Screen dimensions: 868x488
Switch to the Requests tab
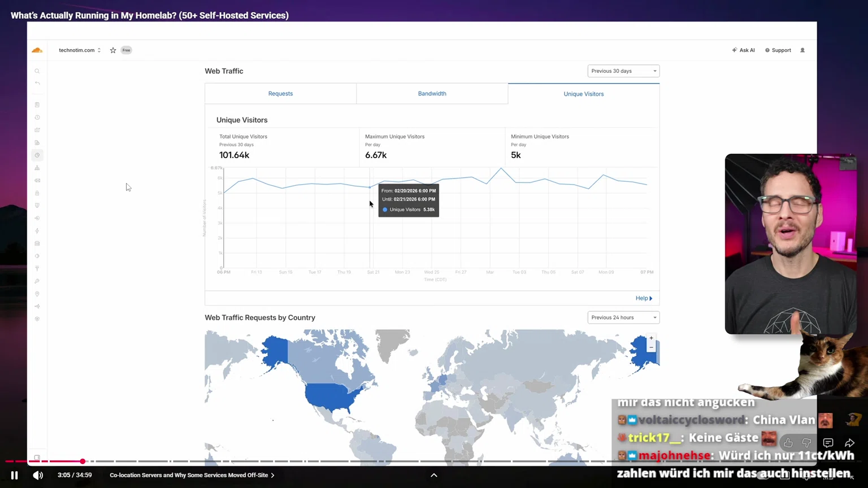pos(280,94)
